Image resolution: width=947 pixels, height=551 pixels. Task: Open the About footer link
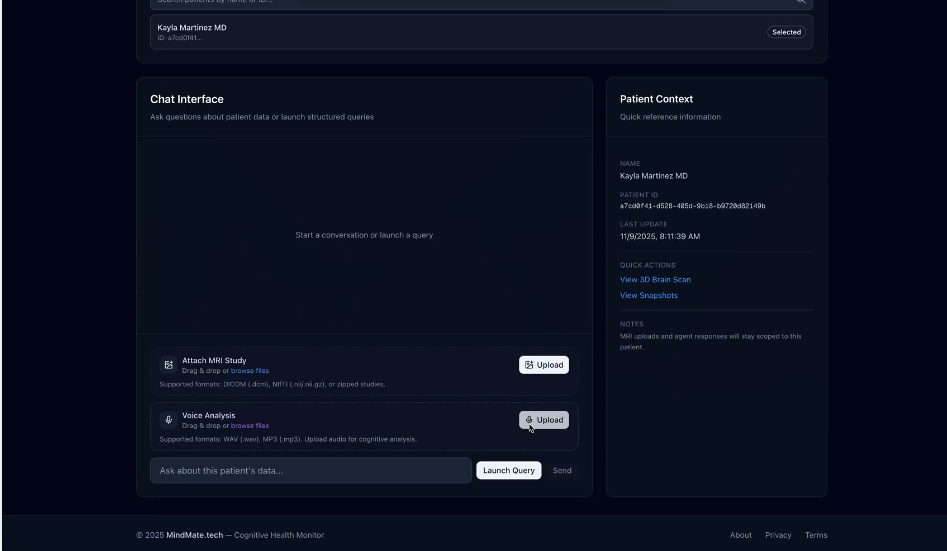(x=740, y=535)
